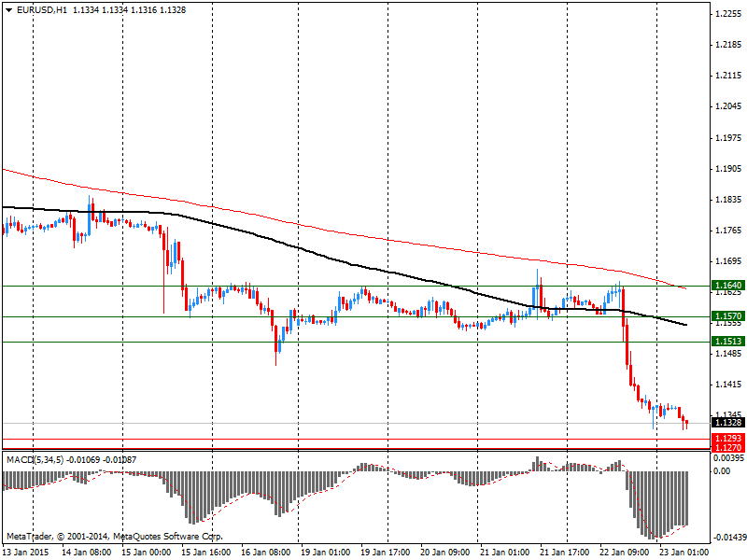Select the 1.1640 green level price label
The width and height of the screenshot is (747, 560).
coord(727,286)
